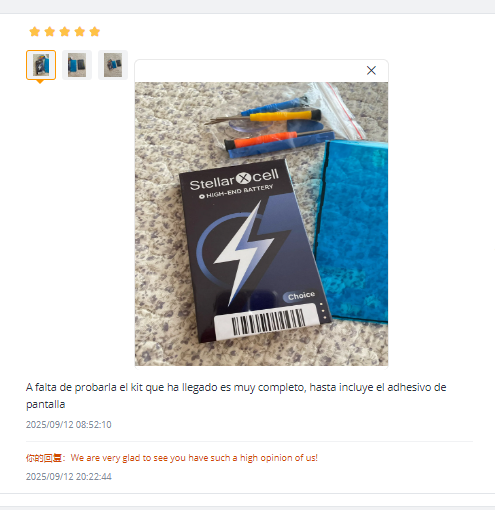Select the first review photo thumbnail
This screenshot has width=495, height=510.
pos(41,65)
